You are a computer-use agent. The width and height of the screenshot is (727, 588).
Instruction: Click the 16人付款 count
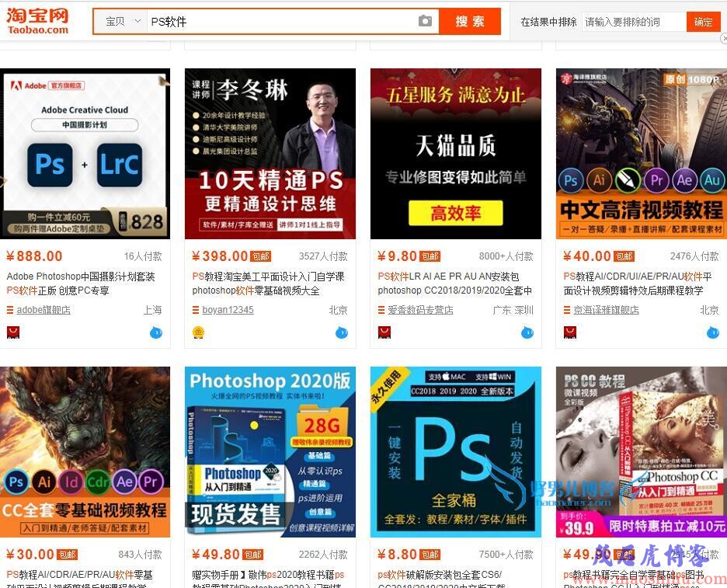(143, 256)
